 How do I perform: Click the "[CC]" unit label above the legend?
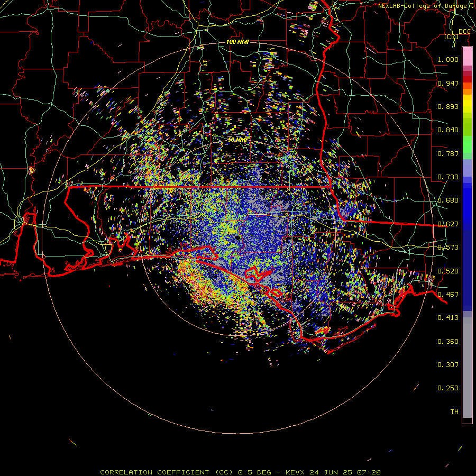[452, 36]
